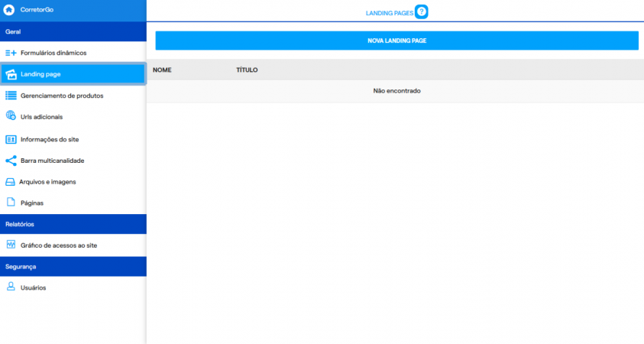Click the Barra multicanalidade share icon
This screenshot has width=644, height=344.
[x=11, y=161]
